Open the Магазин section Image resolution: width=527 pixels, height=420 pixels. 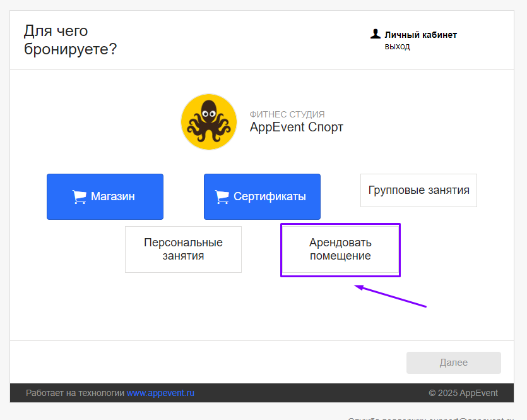point(105,196)
